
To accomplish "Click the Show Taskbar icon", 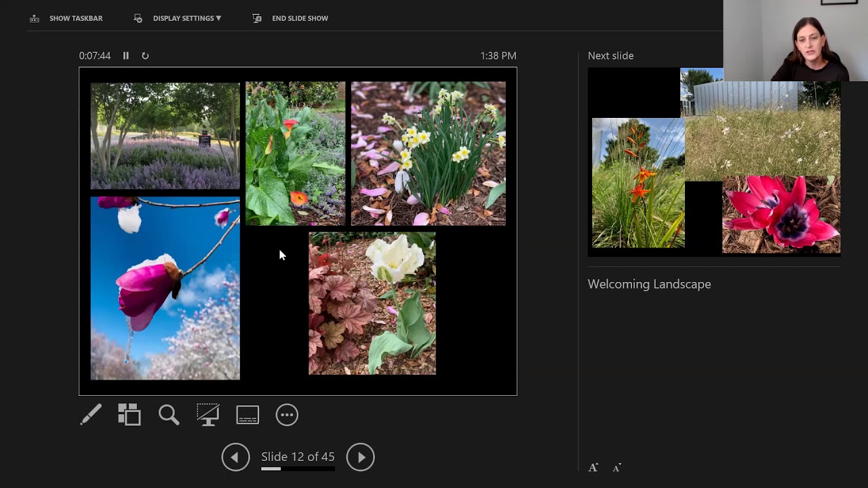I will point(35,18).
